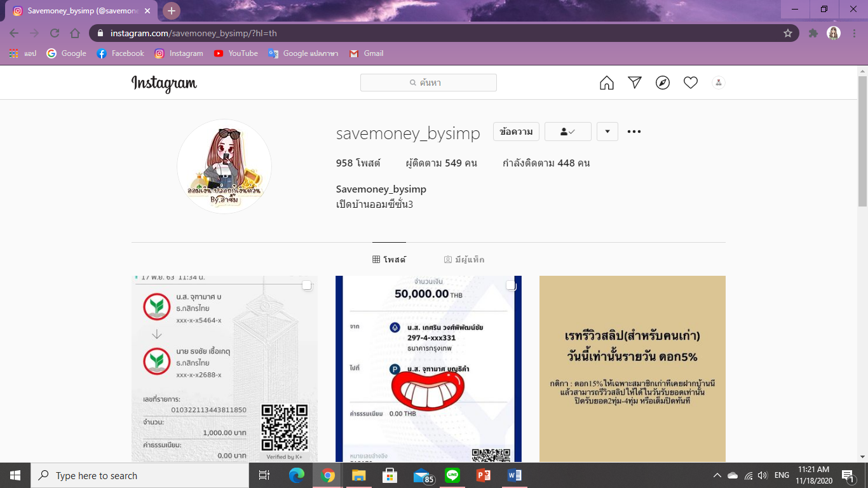Open Google bookmark

(x=66, y=53)
